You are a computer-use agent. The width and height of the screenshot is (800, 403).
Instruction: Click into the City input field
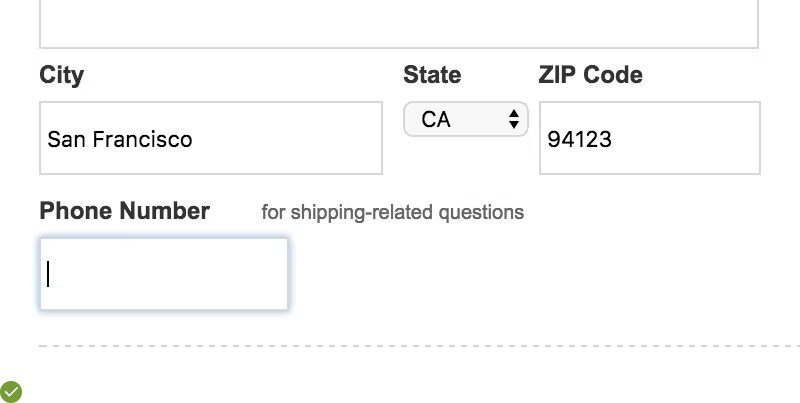tap(210, 138)
